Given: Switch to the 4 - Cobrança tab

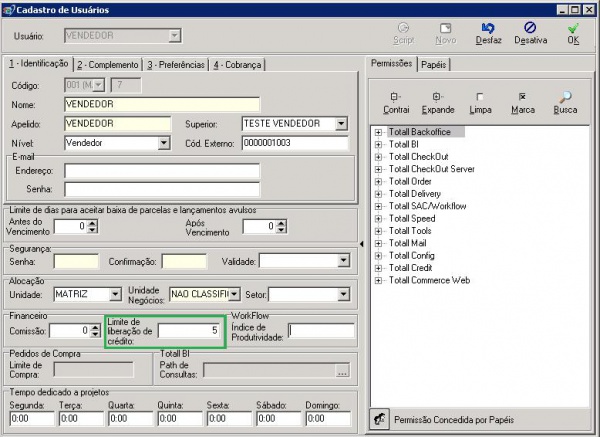Looking at the screenshot, I should [237, 64].
